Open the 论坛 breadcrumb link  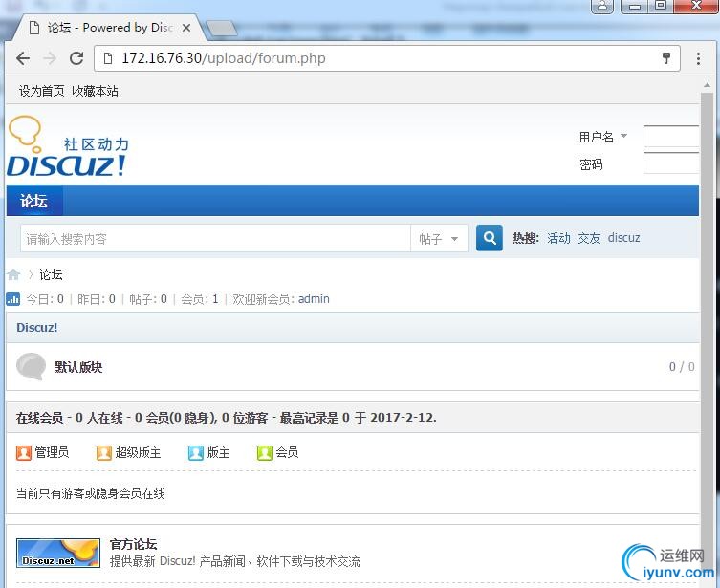(x=51, y=274)
